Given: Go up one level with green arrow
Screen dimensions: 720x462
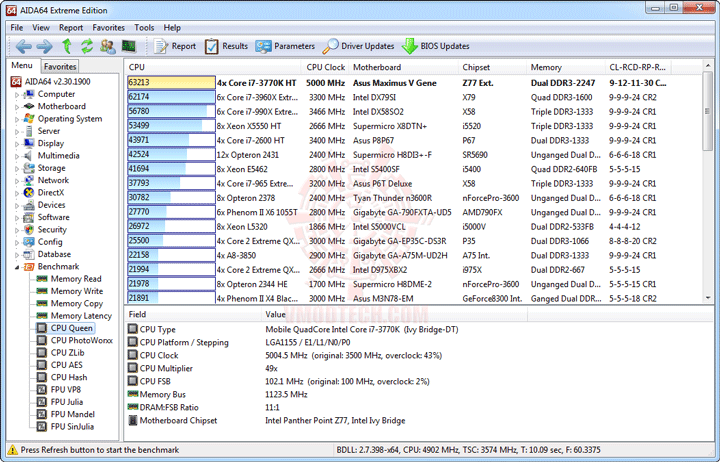Looking at the screenshot, I should pos(67,46).
